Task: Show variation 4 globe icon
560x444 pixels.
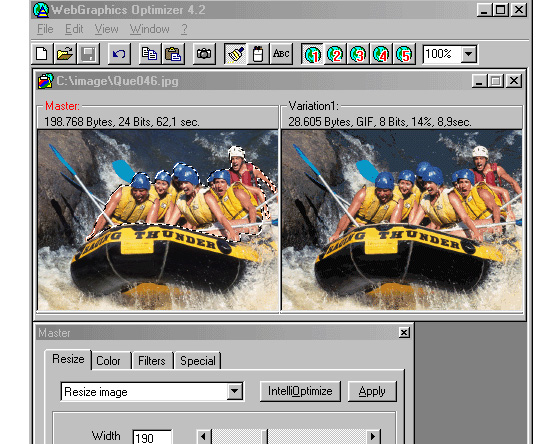Action: coord(381,54)
